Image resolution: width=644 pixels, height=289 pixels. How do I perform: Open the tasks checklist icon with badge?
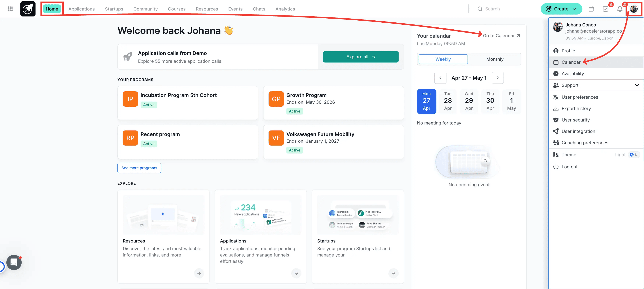605,9
